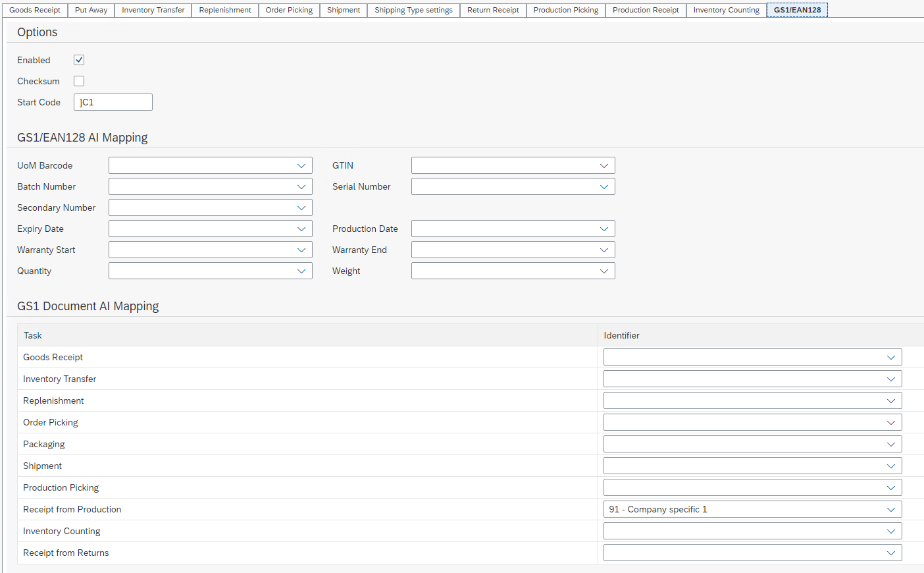This screenshot has width=924, height=573.
Task: Open Goods Receipt identifier dropdown
Action: pos(752,357)
